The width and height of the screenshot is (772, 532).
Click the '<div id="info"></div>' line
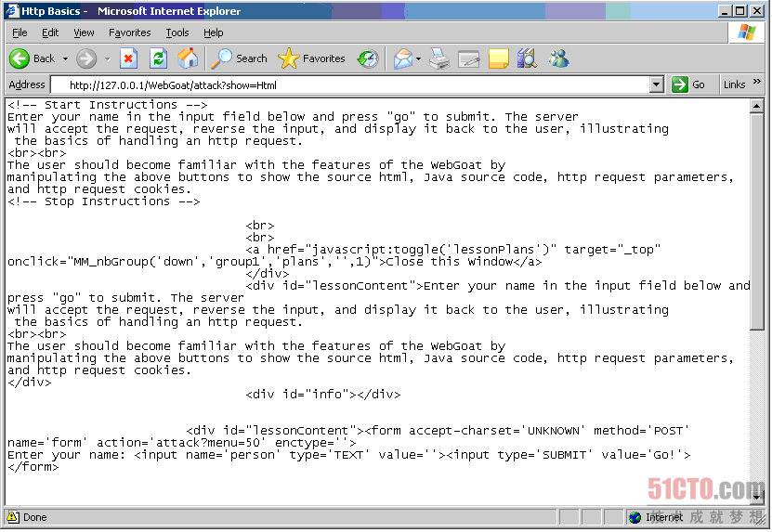pyautogui.click(x=323, y=395)
